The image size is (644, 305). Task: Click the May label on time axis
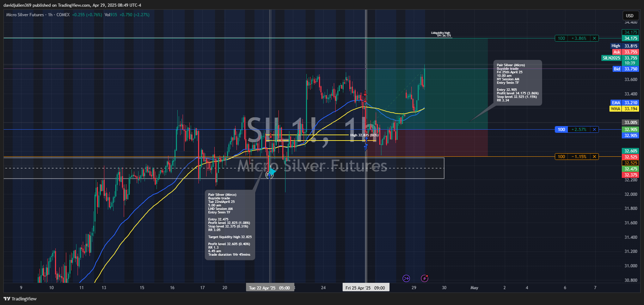tap(474, 288)
